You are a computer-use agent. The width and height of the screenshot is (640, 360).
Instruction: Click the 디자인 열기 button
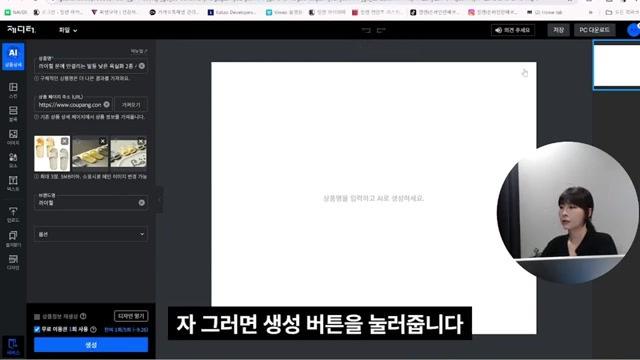pyautogui.click(x=131, y=316)
